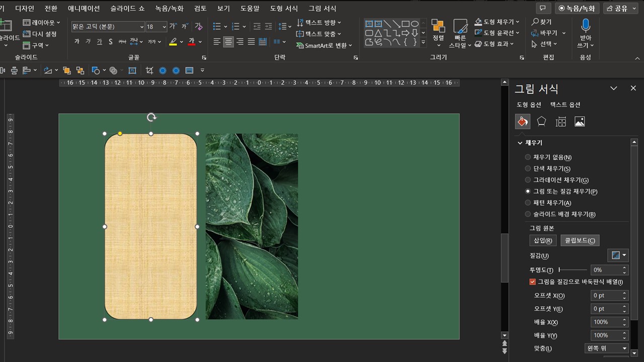Apply underline formatting to text
The image size is (644, 362).
(x=99, y=42)
